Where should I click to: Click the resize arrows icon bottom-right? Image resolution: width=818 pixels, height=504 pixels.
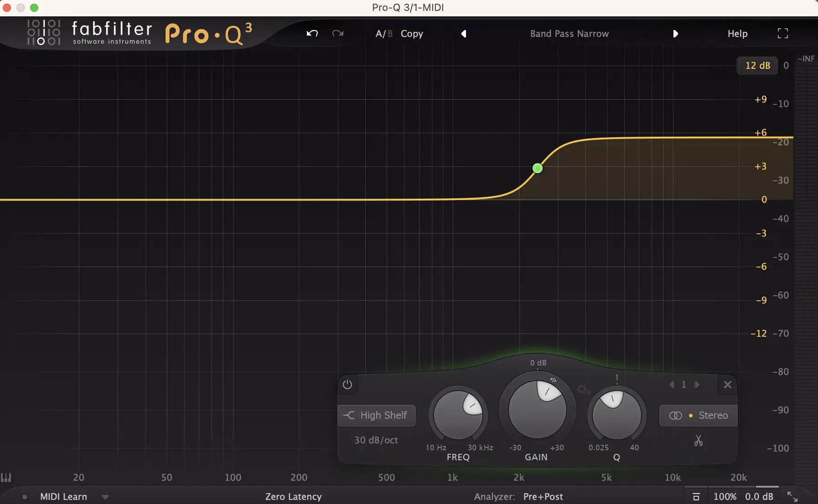(792, 497)
